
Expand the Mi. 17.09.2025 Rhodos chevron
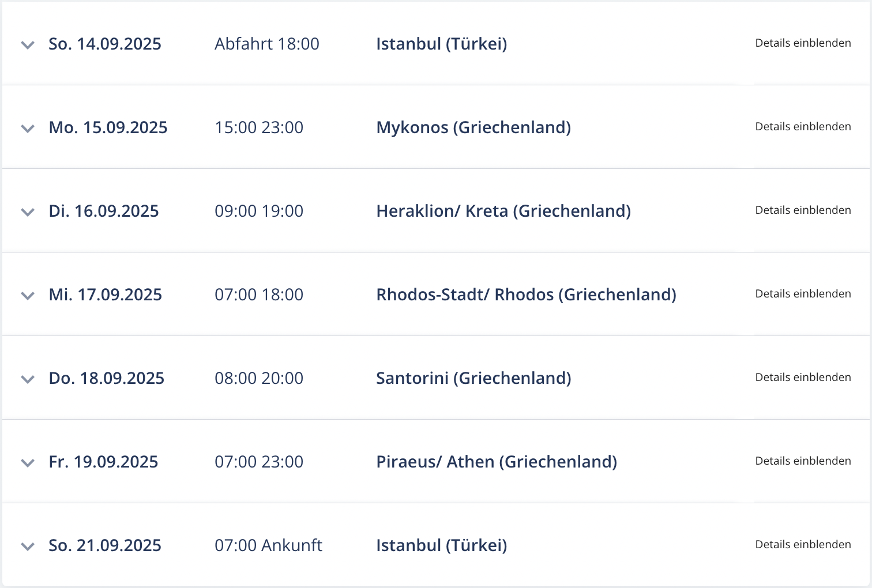[x=28, y=296]
